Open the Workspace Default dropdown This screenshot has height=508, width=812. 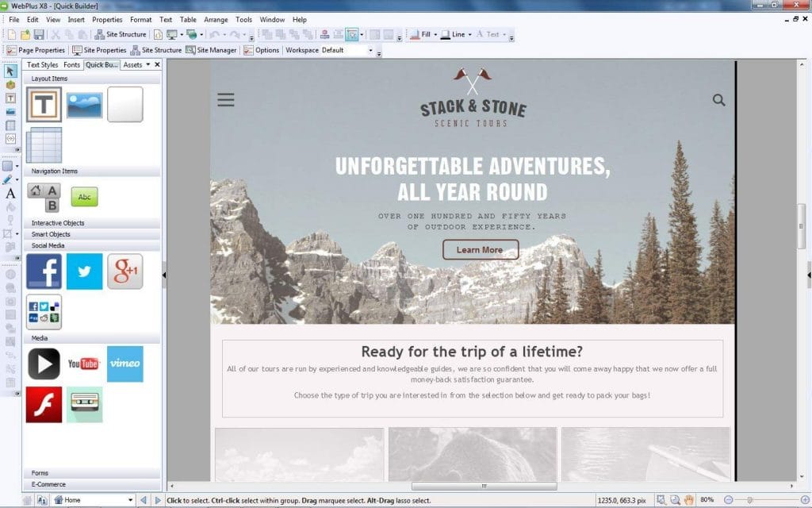tap(347, 50)
